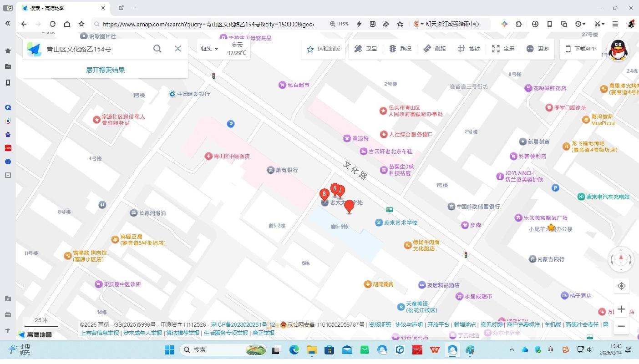639x364 pixels.
Task: Click the blue parking P icon near hospital
Action: pos(231,124)
